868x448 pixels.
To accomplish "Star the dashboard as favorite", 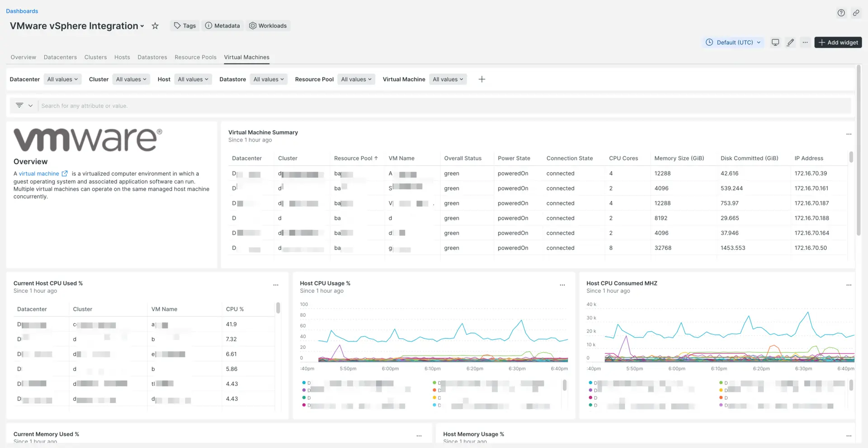I will pos(155,26).
